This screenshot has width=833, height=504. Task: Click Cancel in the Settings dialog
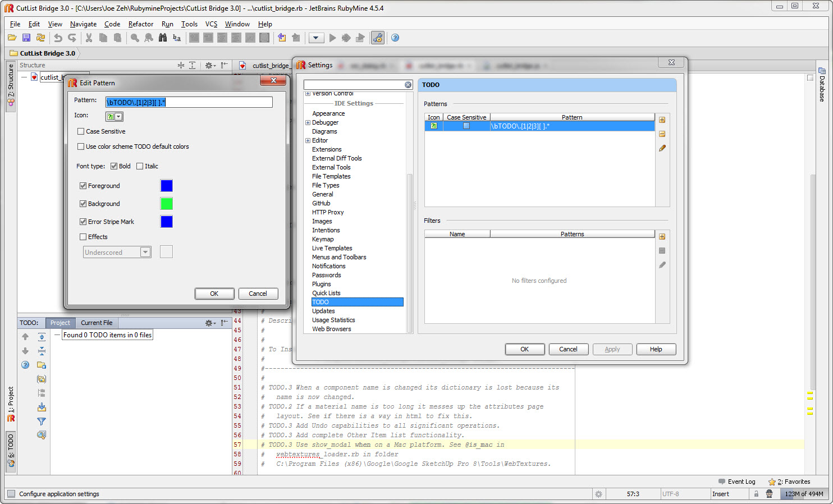point(568,349)
